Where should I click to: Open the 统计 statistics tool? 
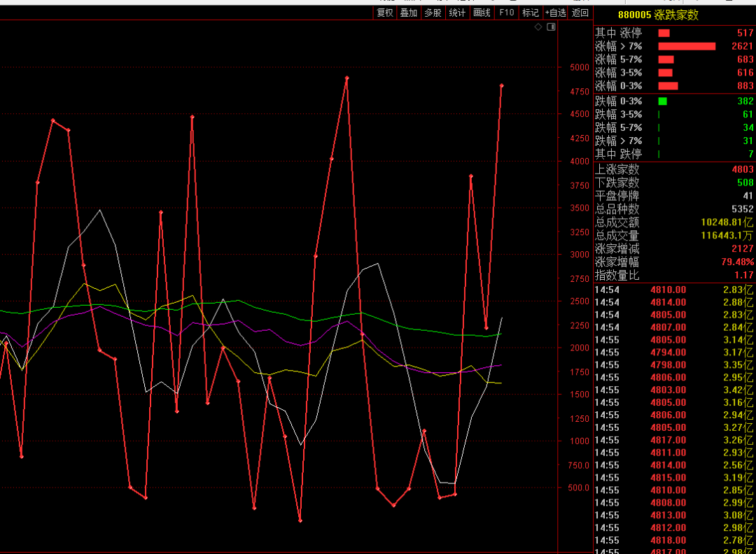click(x=457, y=13)
